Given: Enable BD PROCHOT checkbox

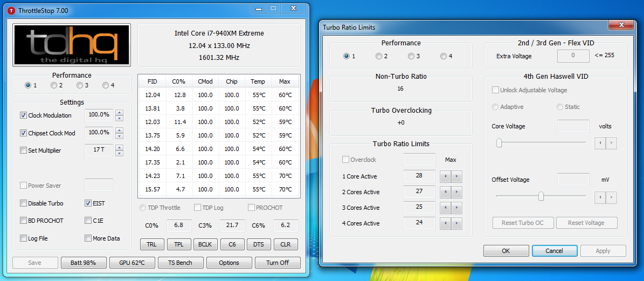Looking at the screenshot, I should (23, 221).
